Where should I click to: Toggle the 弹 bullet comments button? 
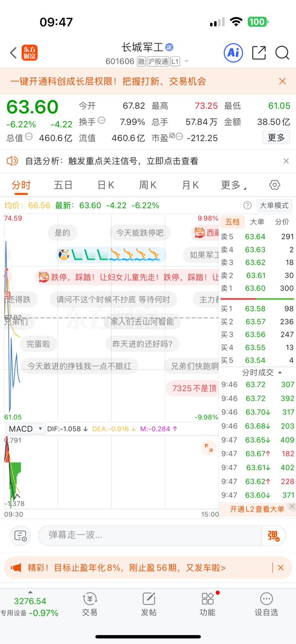tap(274, 536)
